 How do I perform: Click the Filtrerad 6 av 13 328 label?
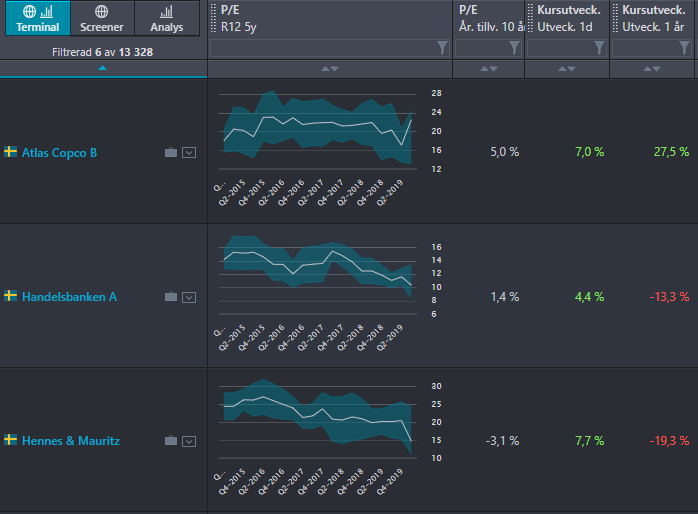pyautogui.click(x=102, y=52)
